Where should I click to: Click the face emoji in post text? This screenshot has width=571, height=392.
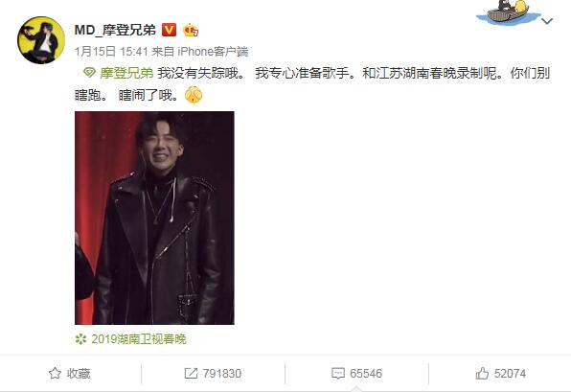[x=194, y=95]
